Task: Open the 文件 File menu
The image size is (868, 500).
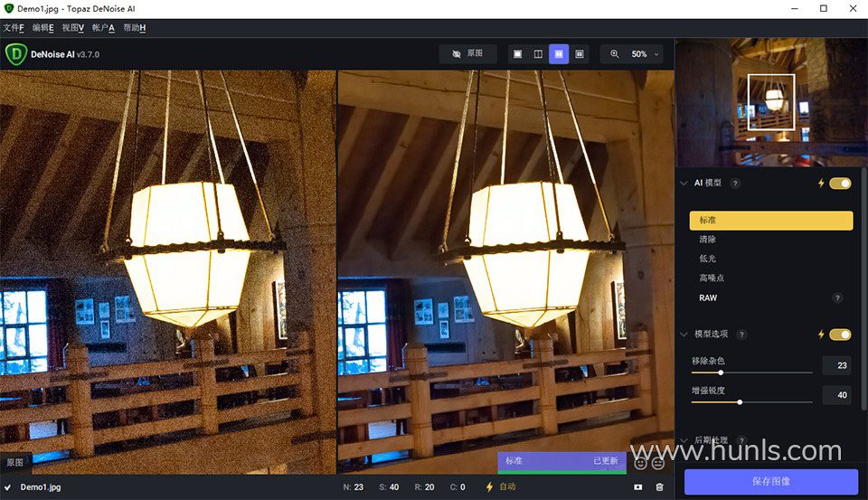Action: (14, 28)
